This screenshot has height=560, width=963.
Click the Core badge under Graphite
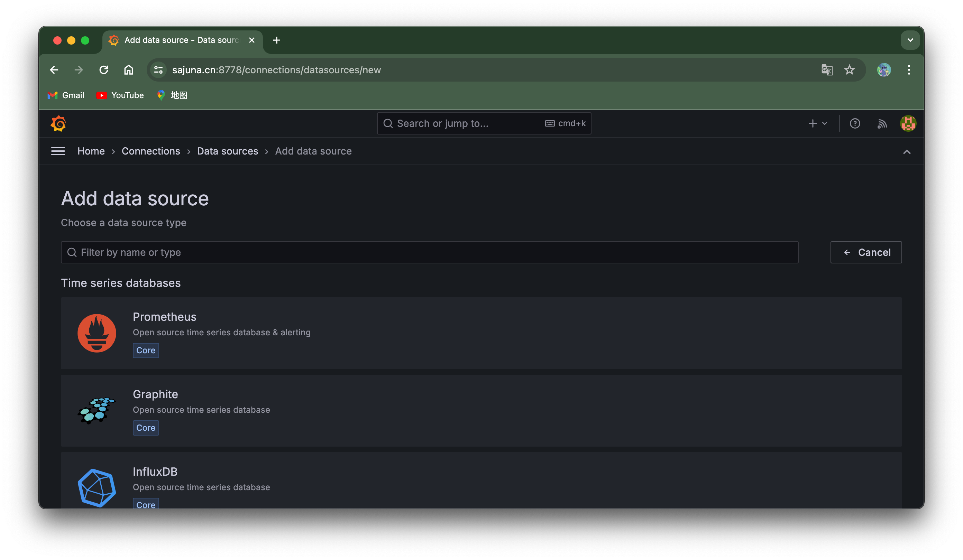coord(146,428)
